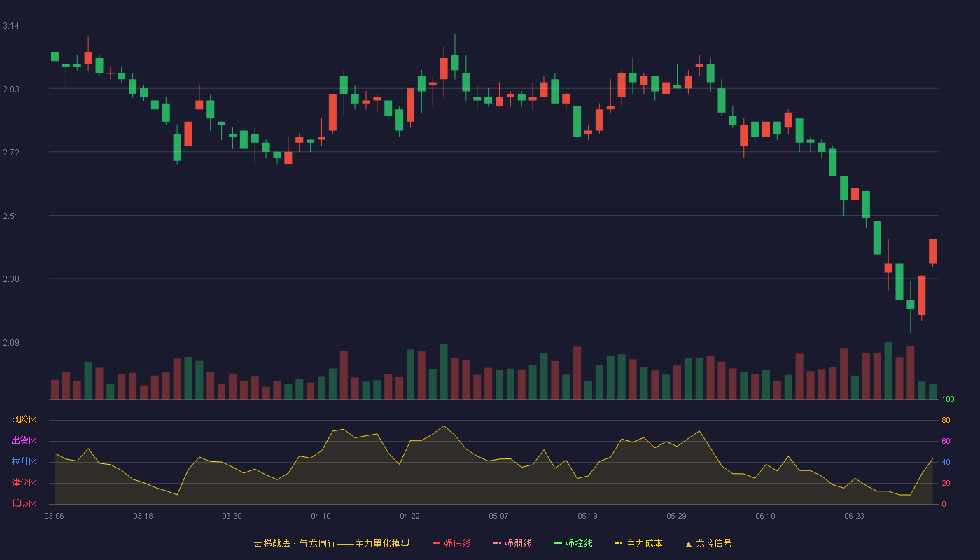Screen dimensions: 980x560
Task: Click the red 20 indicator axis value
Action: [x=946, y=484]
